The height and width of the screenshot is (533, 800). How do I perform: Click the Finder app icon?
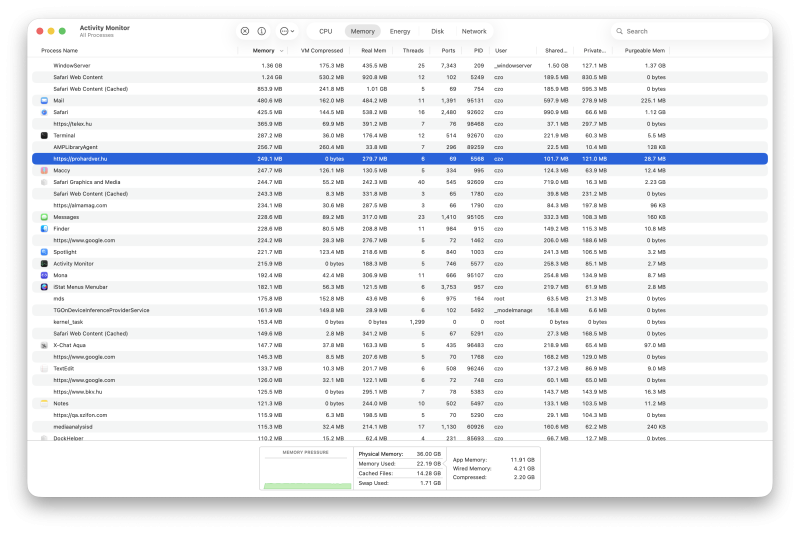tap(44, 229)
